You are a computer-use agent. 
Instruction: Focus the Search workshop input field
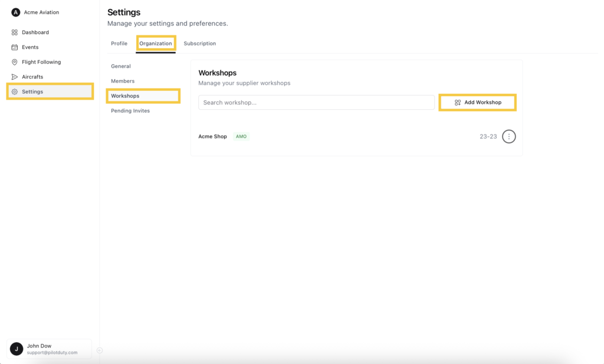pyautogui.click(x=316, y=103)
